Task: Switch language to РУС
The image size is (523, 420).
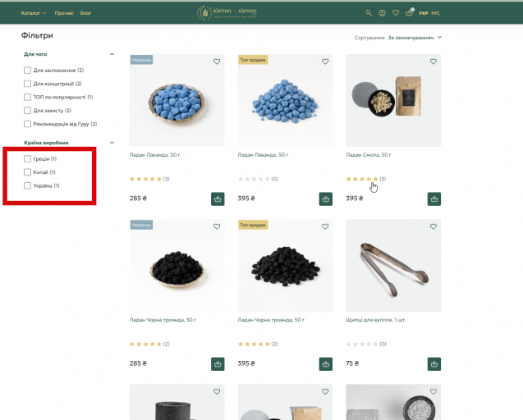Action: tap(436, 13)
